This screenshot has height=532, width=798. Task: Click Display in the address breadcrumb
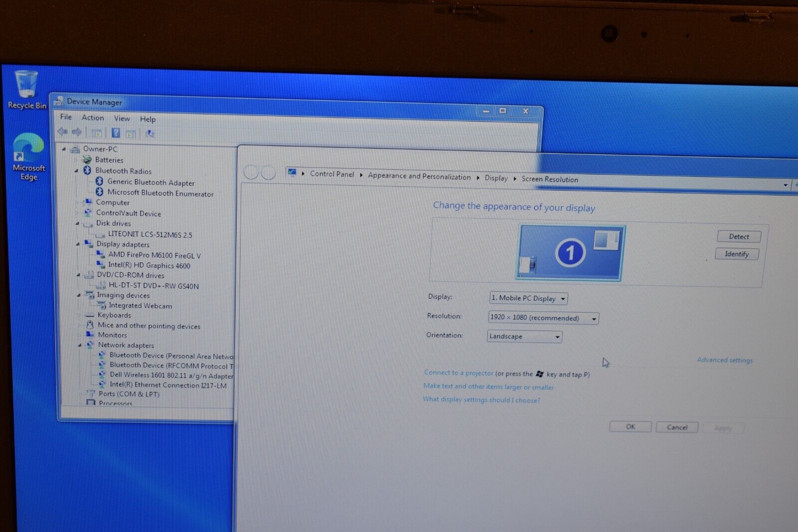(x=496, y=178)
